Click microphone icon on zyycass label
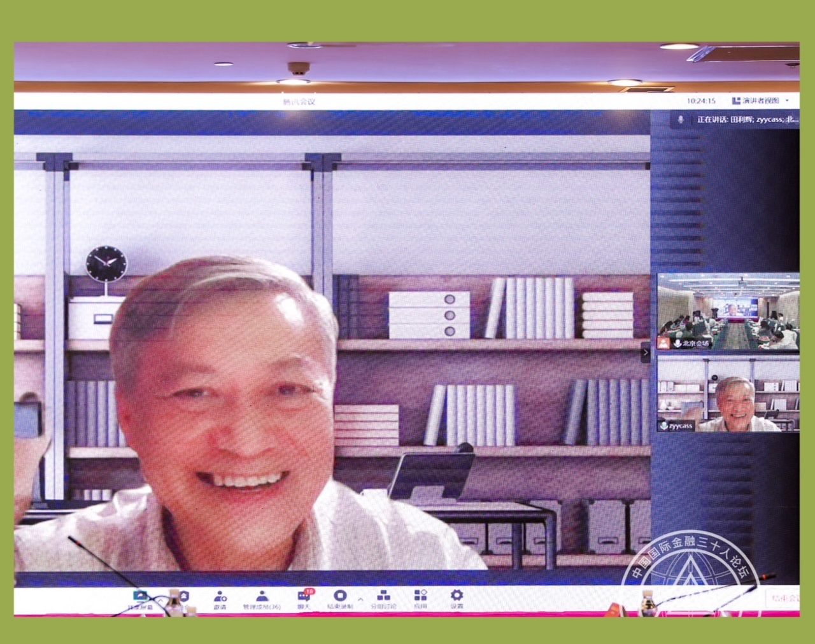Image resolution: width=815 pixels, height=644 pixels. click(x=664, y=426)
